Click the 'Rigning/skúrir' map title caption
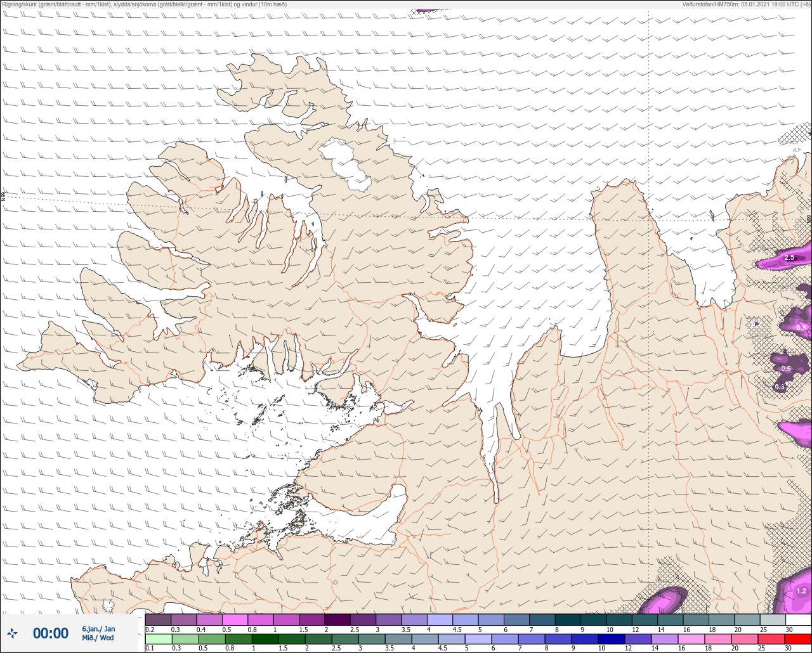812x653 pixels. click(145, 4)
